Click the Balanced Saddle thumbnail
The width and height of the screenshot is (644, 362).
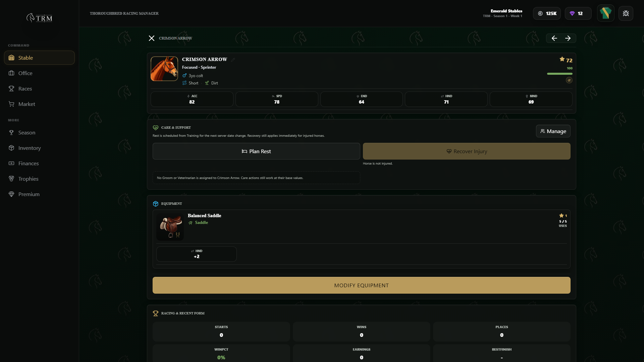(170, 227)
